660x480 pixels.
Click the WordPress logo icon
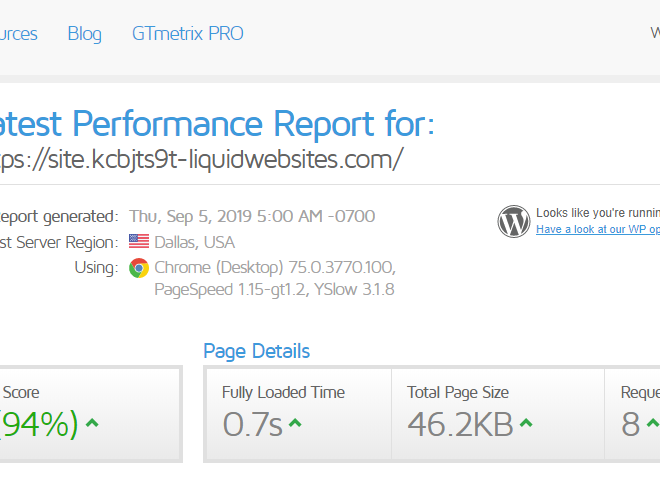tap(514, 221)
